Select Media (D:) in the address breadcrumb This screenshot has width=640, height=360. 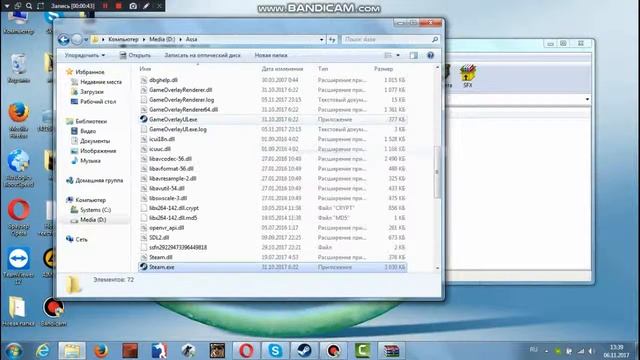(162, 40)
